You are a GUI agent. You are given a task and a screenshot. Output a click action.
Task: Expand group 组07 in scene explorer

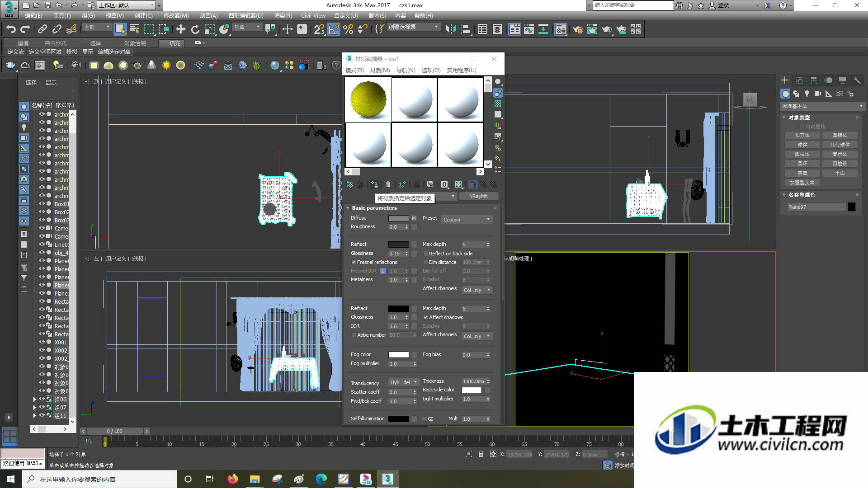34,407
